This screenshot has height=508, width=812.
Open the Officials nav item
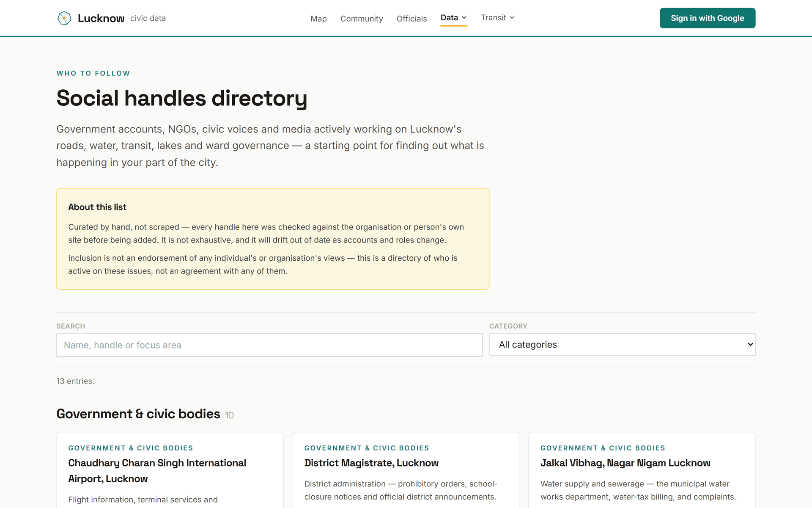tap(411, 19)
